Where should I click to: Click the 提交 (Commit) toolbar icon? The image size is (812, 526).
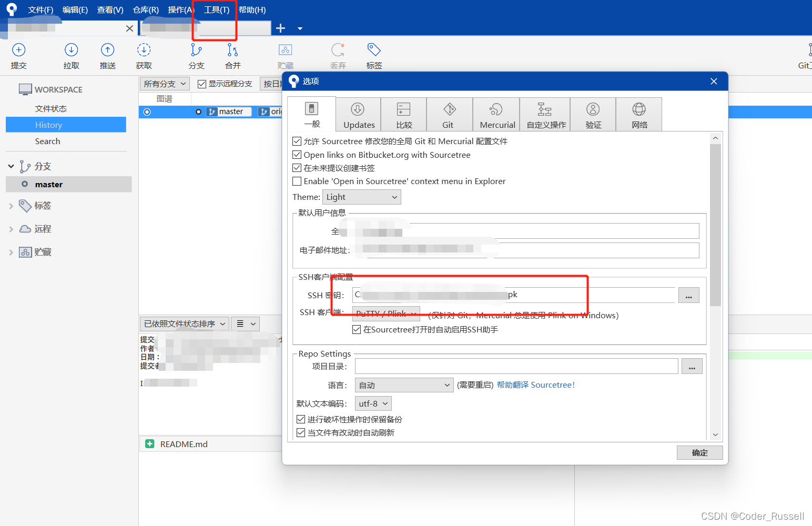coord(18,50)
